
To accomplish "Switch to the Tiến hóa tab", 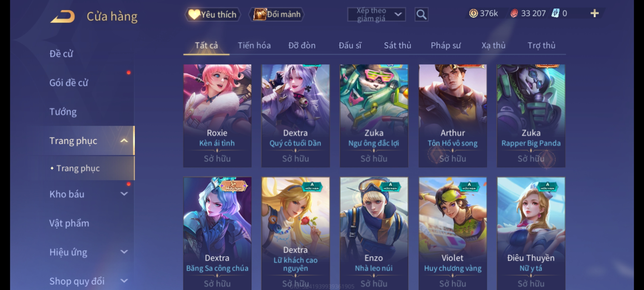I will 254,46.
